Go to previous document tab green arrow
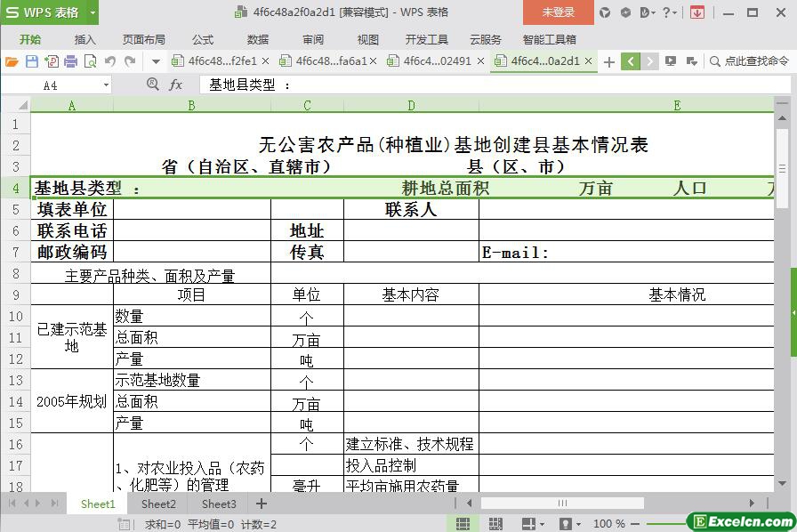This screenshot has width=797, height=532. (631, 61)
